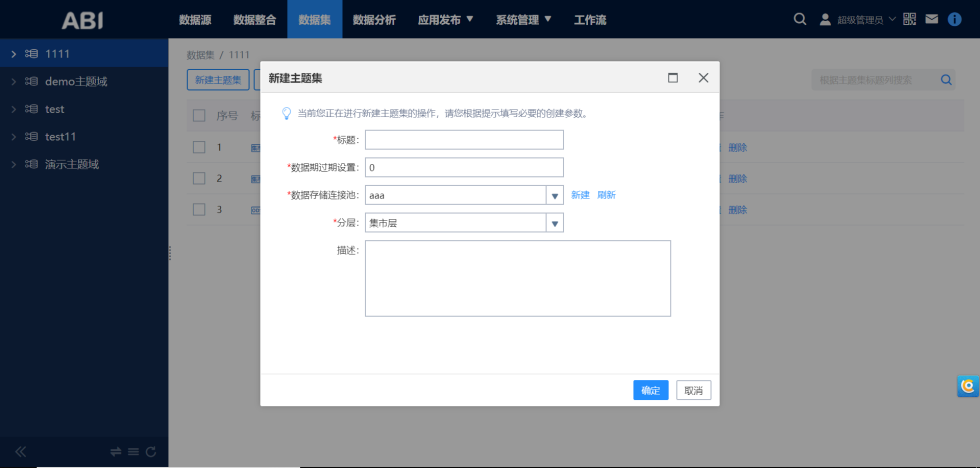Click the blue info icon
This screenshot has height=468, width=980.
(x=954, y=19)
